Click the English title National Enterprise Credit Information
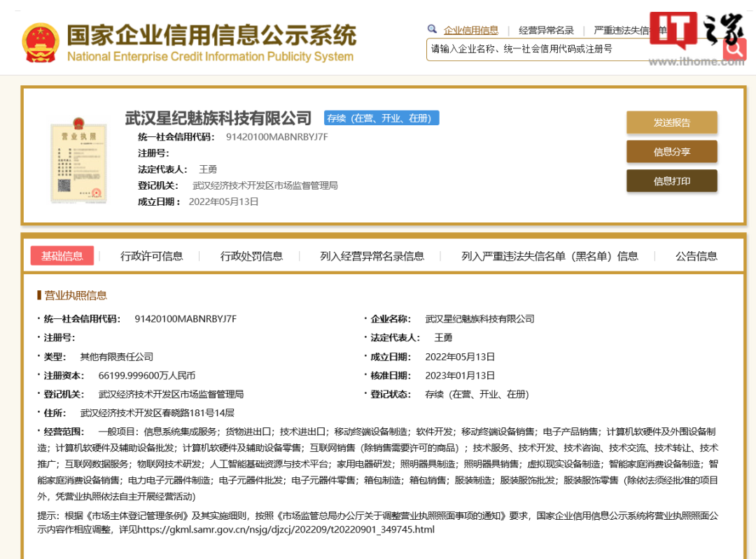 click(x=210, y=57)
